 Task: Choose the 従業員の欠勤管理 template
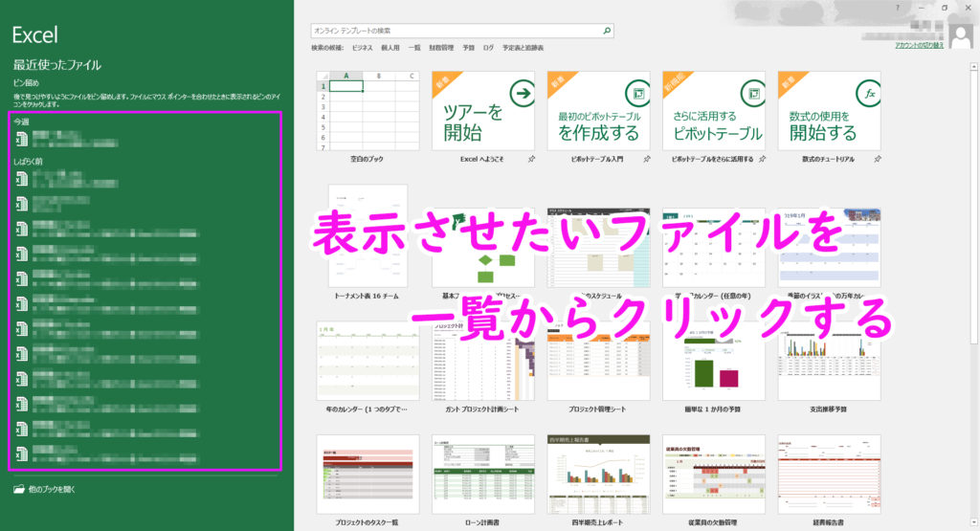pyautogui.click(x=714, y=475)
